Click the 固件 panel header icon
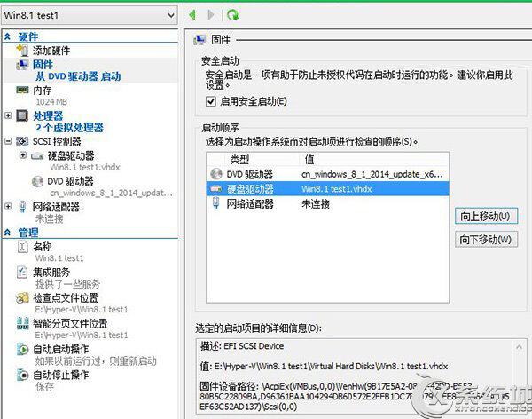The width and height of the screenshot is (532, 419). tap(199, 40)
